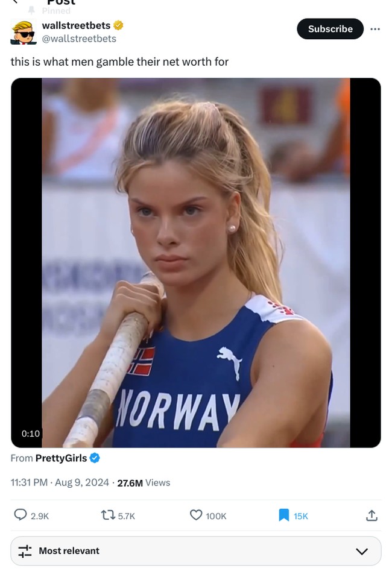This screenshot has height=571, width=392.
Task: Open more options with the three-dot menu
Action: pyautogui.click(x=375, y=29)
